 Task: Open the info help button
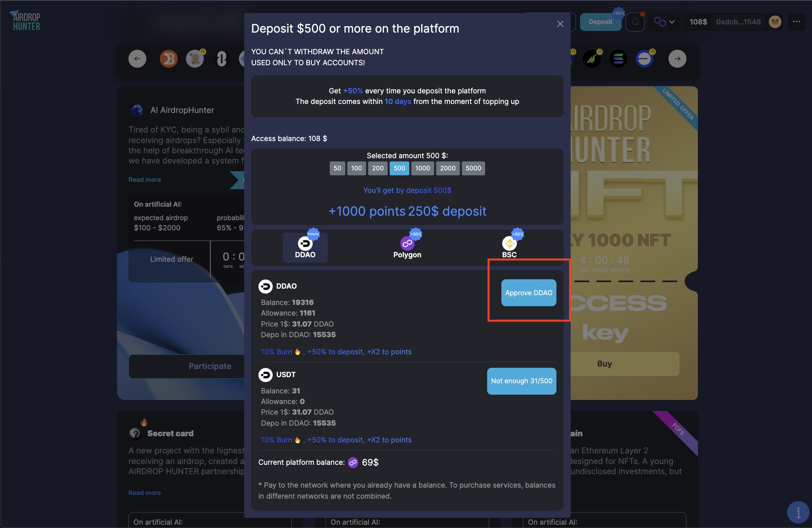click(798, 512)
